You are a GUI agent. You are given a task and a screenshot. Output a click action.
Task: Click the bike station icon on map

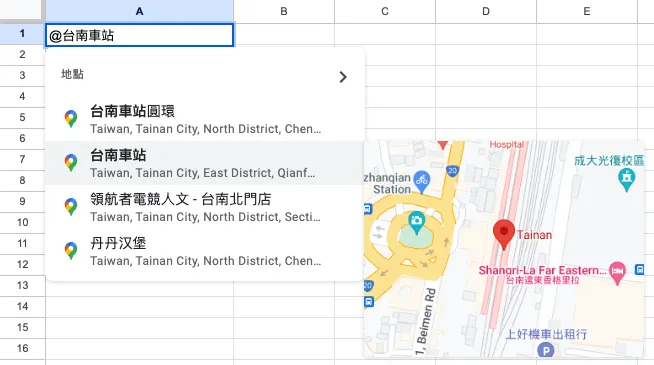point(422,182)
